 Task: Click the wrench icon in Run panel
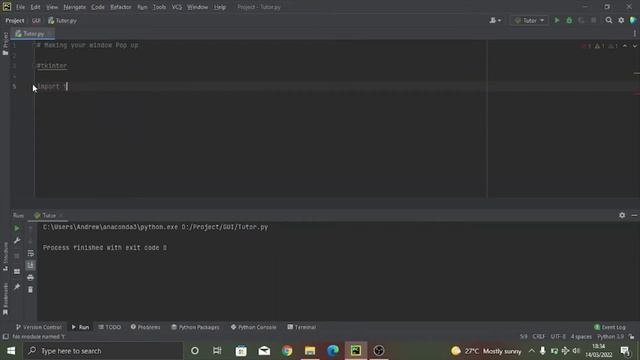pos(17,241)
